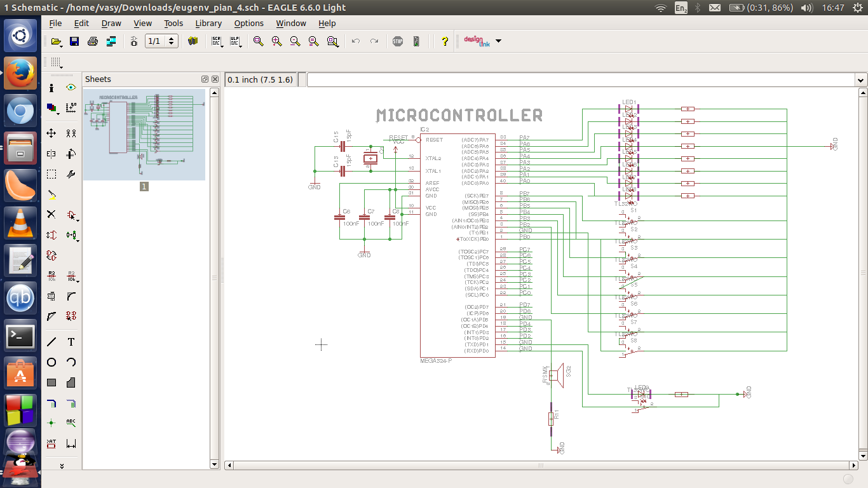Viewport: 868px width, 488px height.
Task: Select the Info tool
Action: click(x=51, y=88)
